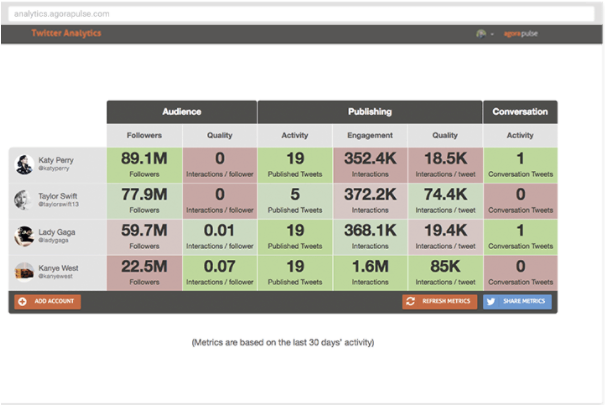The image size is (605, 405).
Task: Click the Katy Perry account name
Action: [x=56, y=160]
